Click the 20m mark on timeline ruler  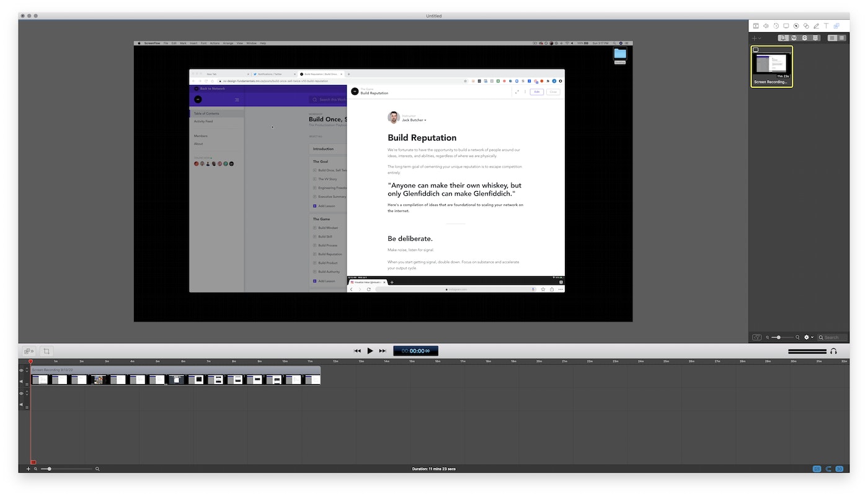point(539,361)
